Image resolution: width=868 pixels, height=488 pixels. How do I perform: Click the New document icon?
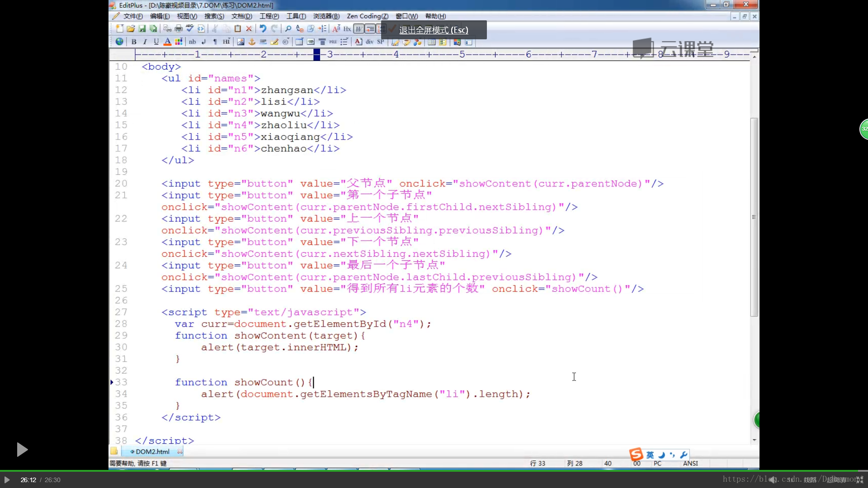coord(119,28)
